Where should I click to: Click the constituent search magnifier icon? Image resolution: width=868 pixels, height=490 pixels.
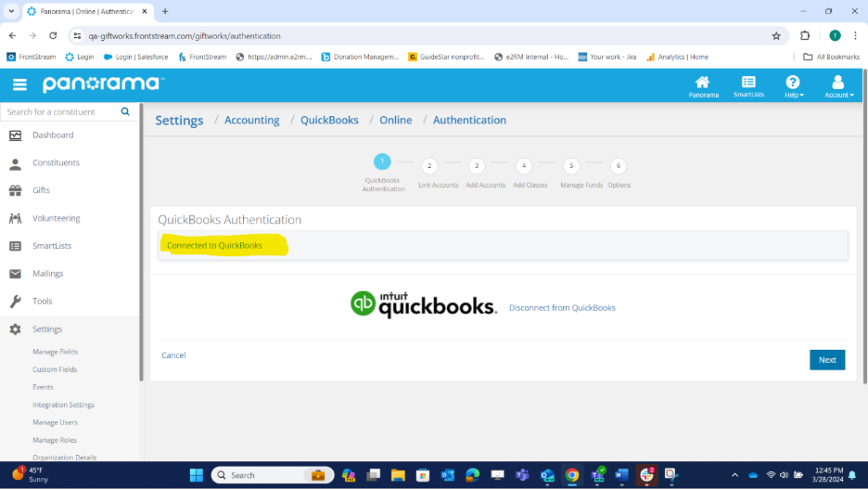pyautogui.click(x=125, y=111)
